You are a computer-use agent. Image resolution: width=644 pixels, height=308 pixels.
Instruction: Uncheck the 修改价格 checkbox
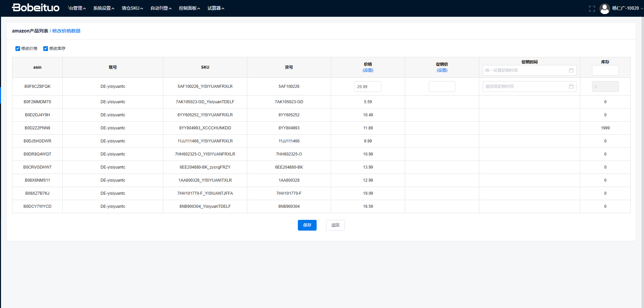[18, 49]
